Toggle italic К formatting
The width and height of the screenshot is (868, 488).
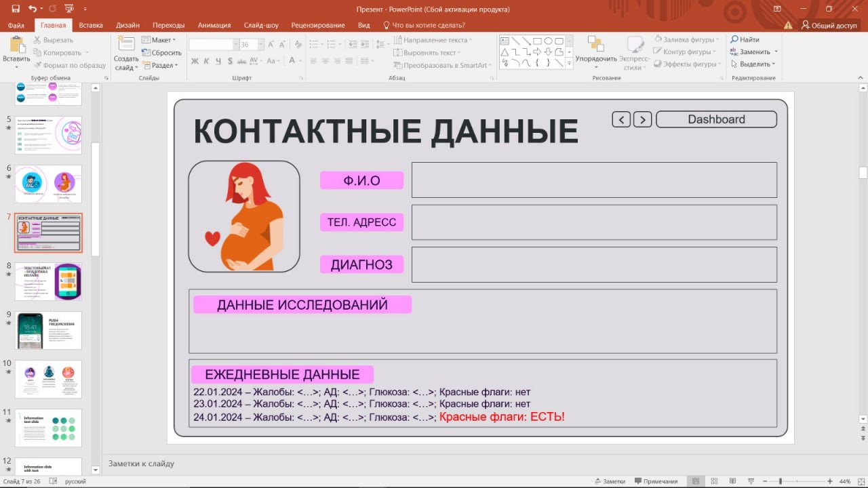click(x=206, y=61)
